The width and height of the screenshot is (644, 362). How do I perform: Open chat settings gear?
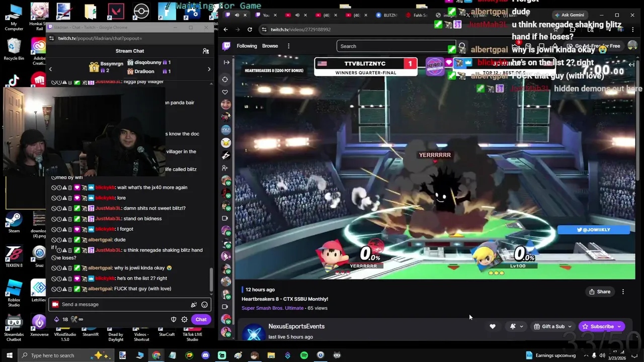(x=184, y=319)
